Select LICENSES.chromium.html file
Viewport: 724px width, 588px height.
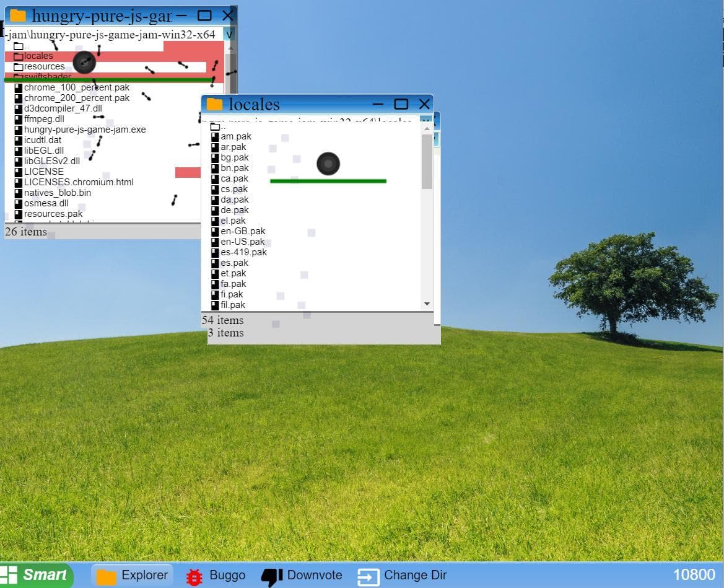74,182
